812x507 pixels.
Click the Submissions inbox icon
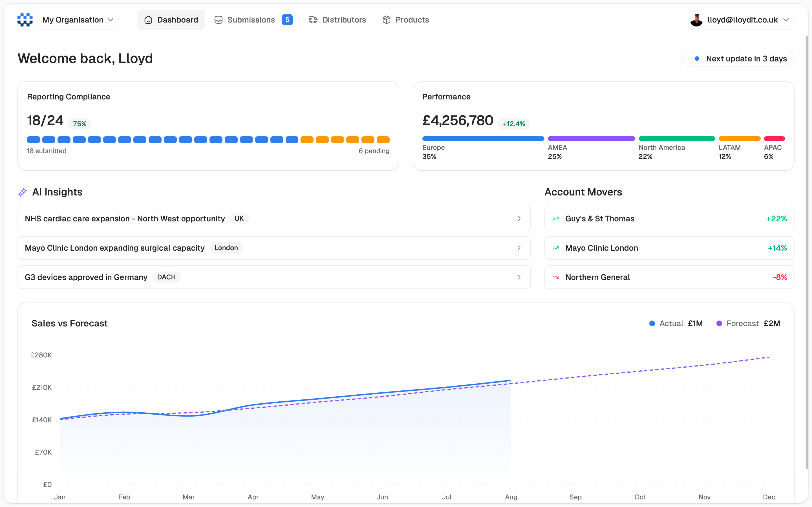point(218,20)
